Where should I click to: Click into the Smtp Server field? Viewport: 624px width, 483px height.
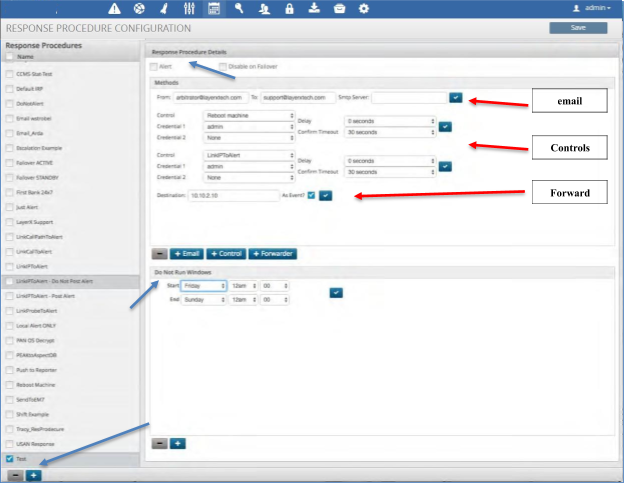tap(408, 97)
